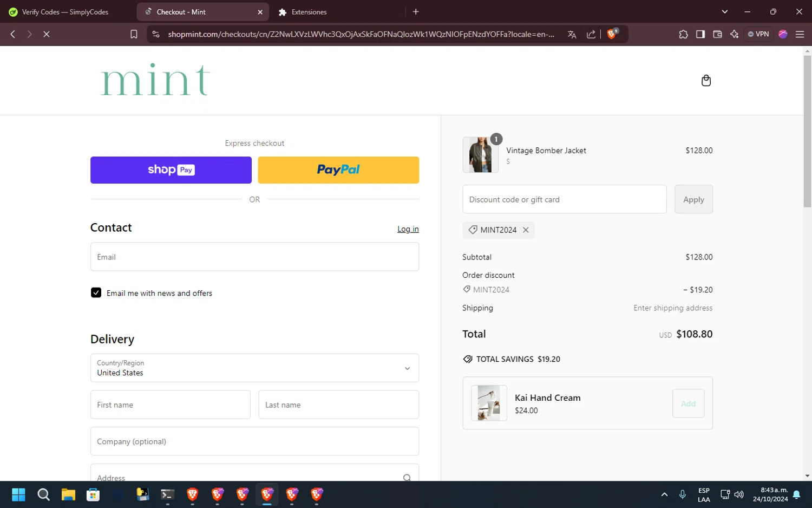Toggle the browser sidebar panel icon
The image size is (812, 508).
700,34
